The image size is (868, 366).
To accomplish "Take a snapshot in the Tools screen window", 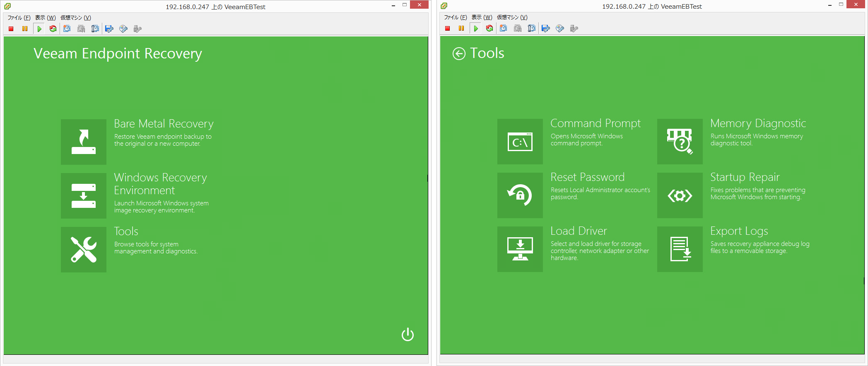I will point(504,28).
